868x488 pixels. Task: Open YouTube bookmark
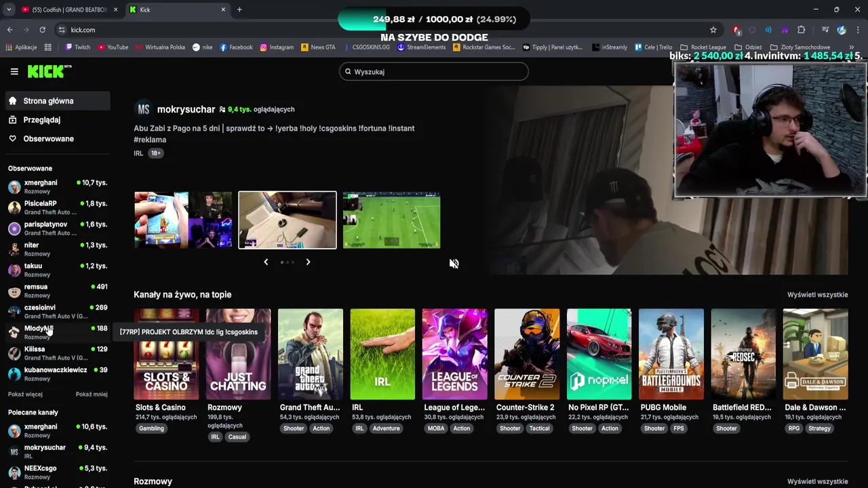point(113,47)
